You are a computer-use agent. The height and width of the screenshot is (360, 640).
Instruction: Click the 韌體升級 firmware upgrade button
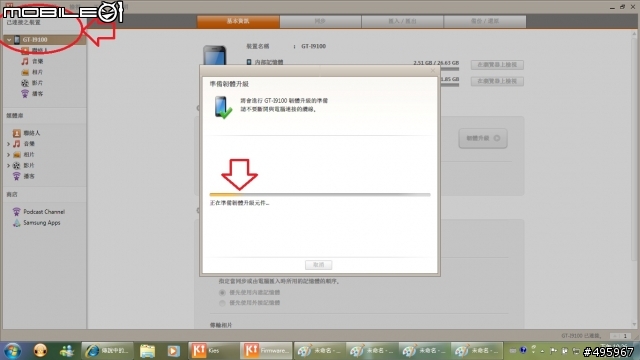click(x=483, y=138)
